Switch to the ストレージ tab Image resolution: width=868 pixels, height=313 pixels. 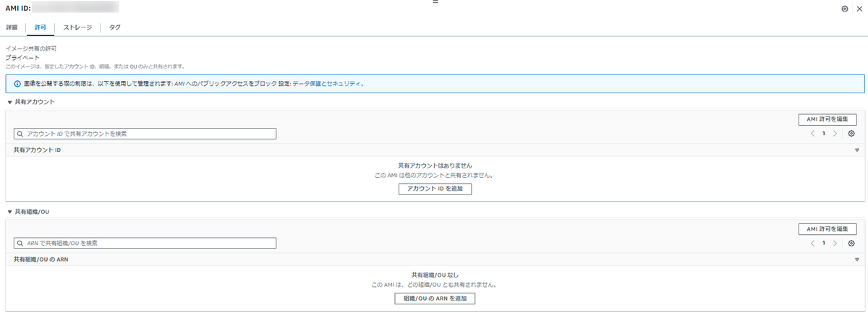pos(77,27)
